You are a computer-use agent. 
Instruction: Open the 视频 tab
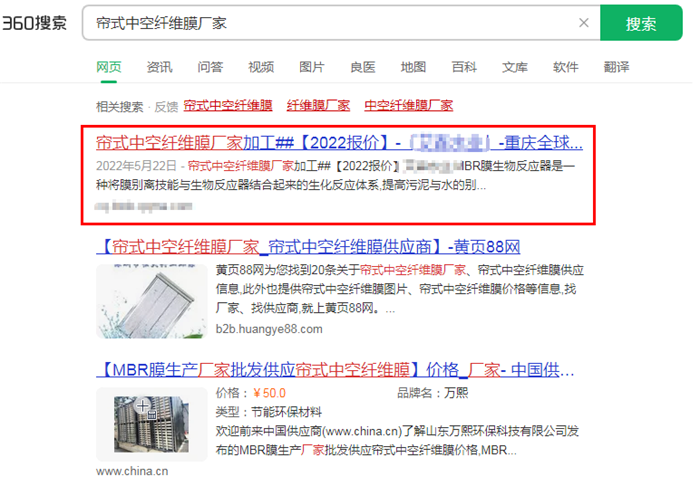coord(261,67)
